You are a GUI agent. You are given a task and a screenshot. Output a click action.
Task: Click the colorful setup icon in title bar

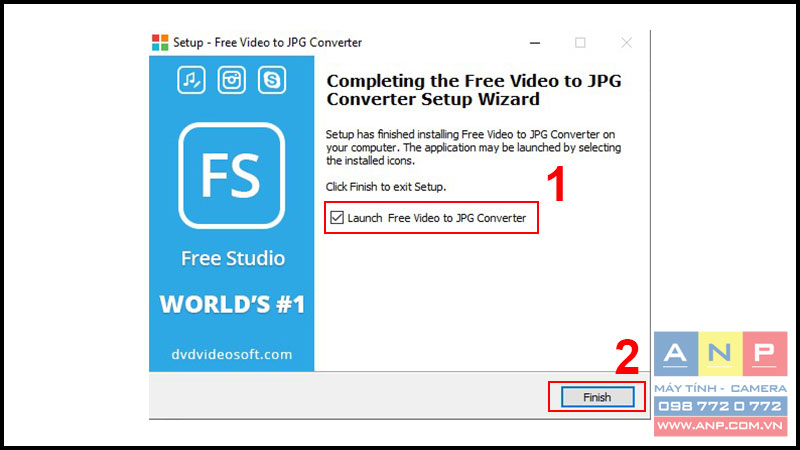[160, 42]
